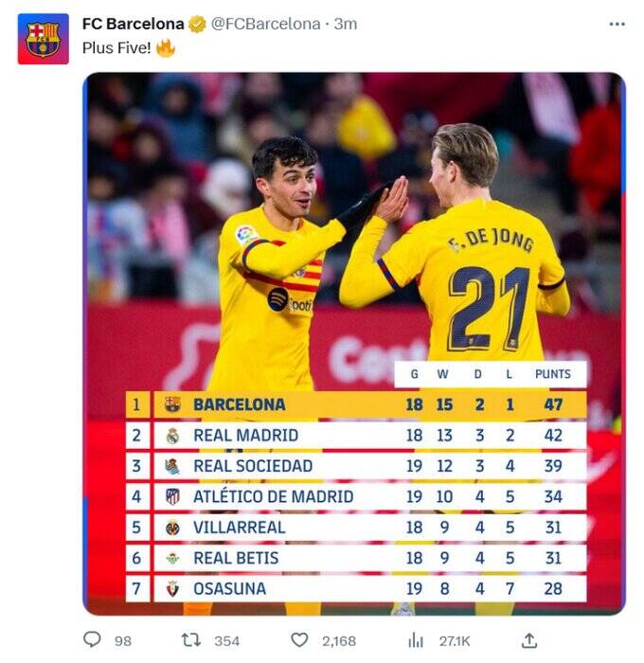The height and width of the screenshot is (663, 644).
Task: Like the tweet with heart icon
Action: (299, 640)
